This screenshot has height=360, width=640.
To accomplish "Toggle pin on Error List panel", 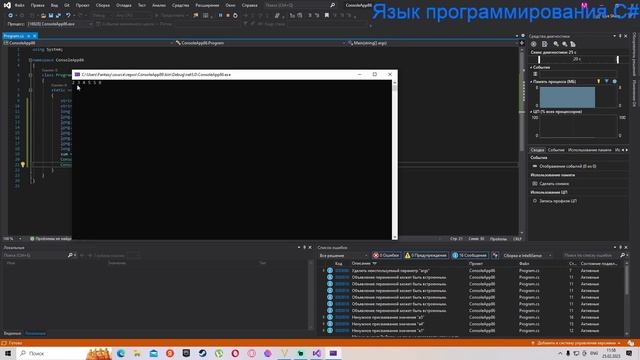I will 620,247.
